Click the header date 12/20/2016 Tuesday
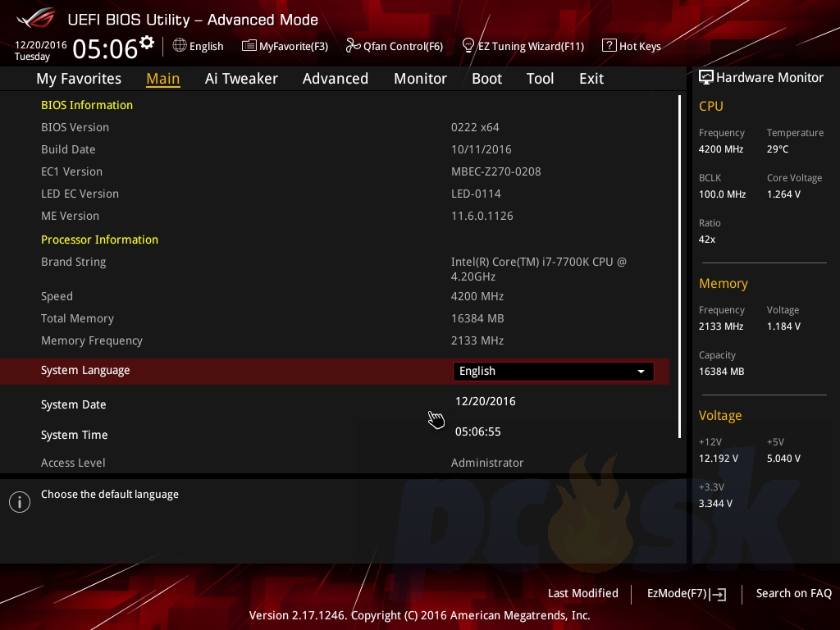 (x=41, y=50)
